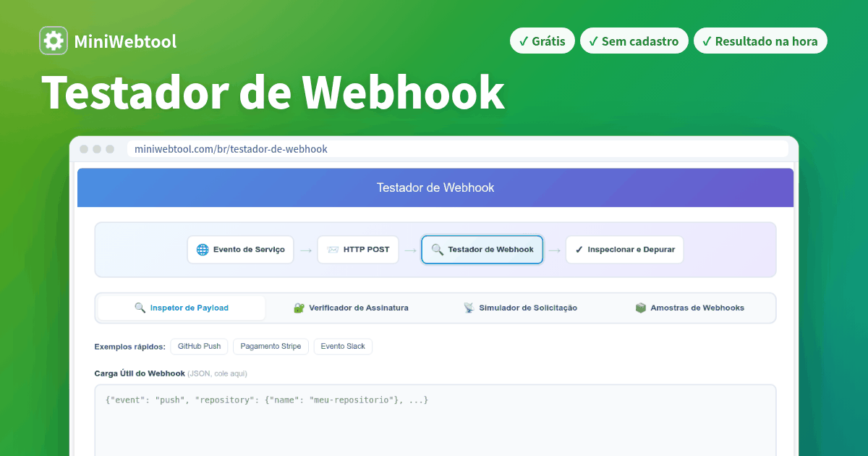
Task: Select the HTTP POST flow step
Action: (x=358, y=250)
